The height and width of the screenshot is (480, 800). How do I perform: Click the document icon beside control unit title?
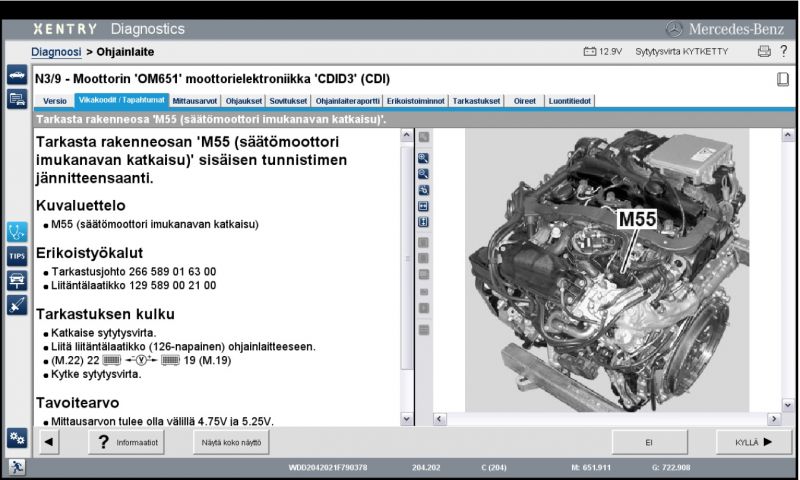point(783,79)
